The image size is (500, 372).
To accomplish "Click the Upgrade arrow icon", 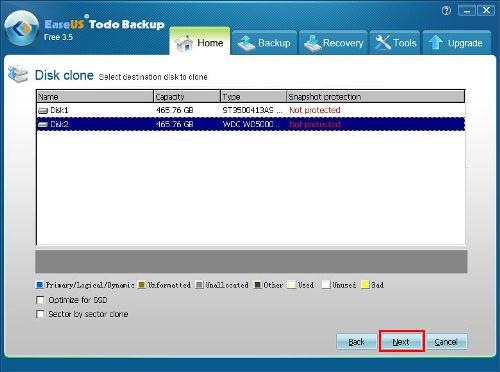I will (435, 43).
